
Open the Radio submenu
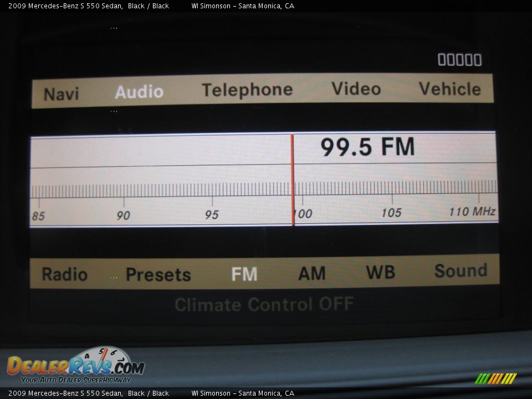tap(64, 274)
